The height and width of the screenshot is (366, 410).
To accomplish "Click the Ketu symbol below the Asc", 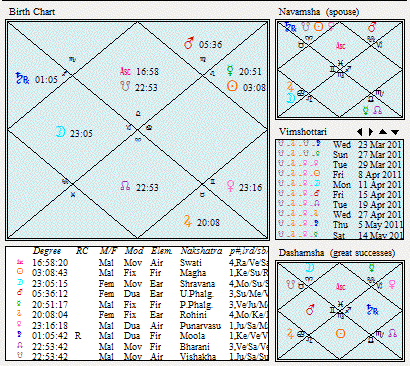I will click(125, 86).
